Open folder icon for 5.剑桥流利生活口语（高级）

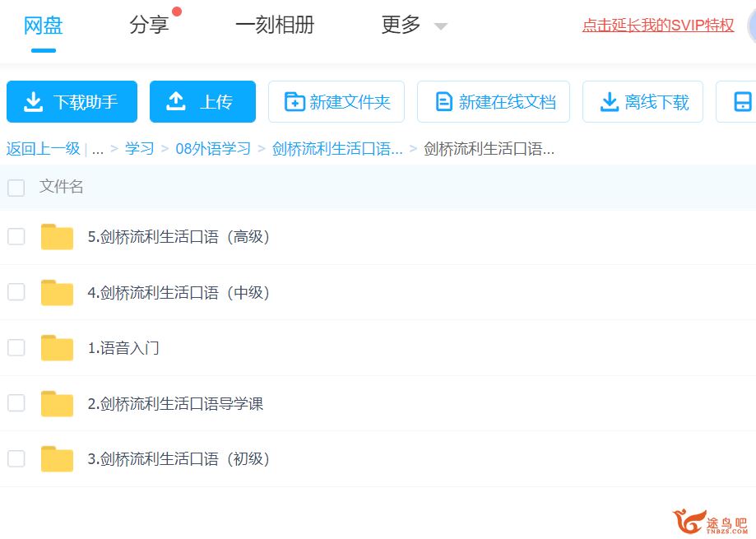pyautogui.click(x=57, y=237)
